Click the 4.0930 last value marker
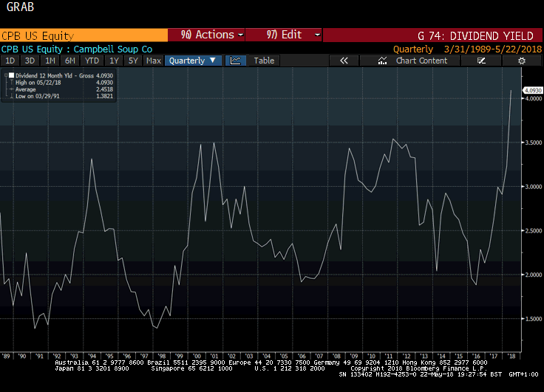 pos(532,90)
